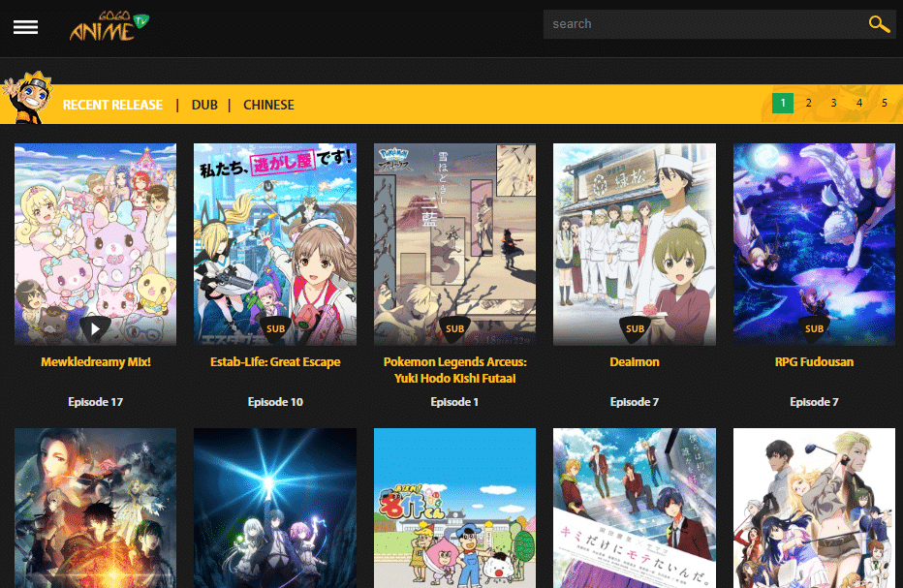Open Deaimon poster thumbnail
The width and height of the screenshot is (903, 588).
coord(635,244)
